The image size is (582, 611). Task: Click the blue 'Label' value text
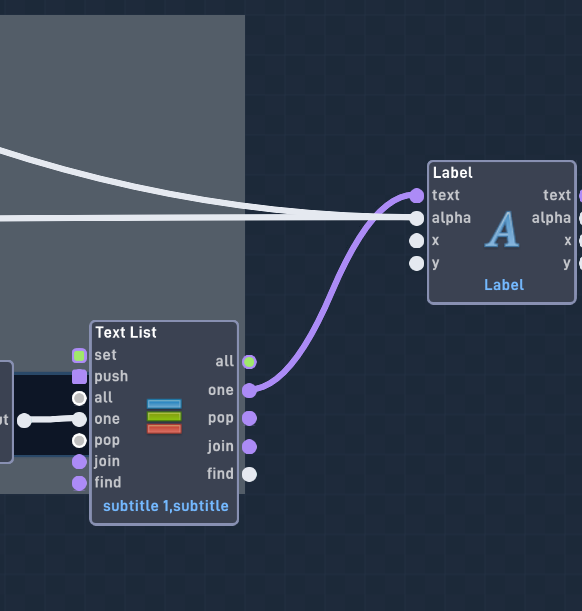(x=504, y=285)
